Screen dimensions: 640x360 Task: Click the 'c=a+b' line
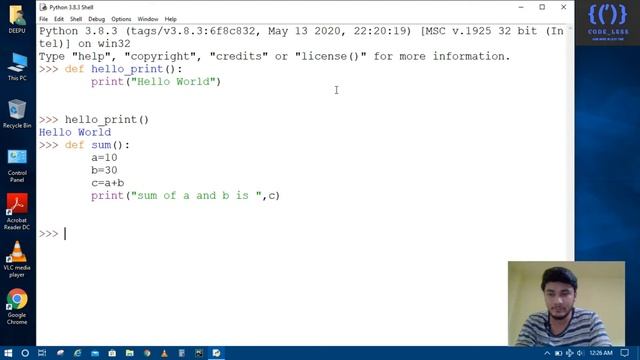[x=108, y=183]
